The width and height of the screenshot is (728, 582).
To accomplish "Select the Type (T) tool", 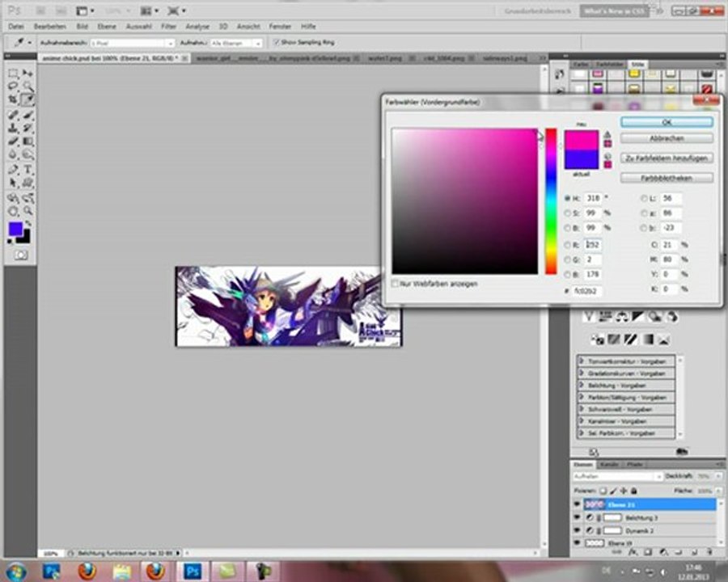I will (x=28, y=169).
